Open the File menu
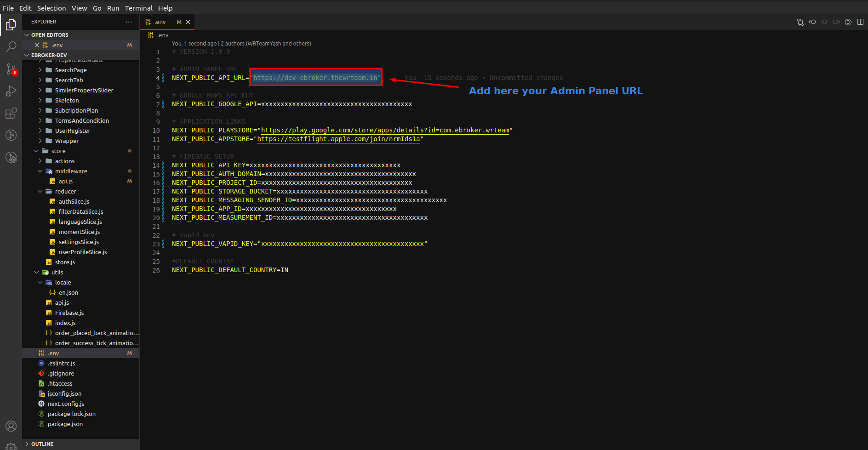 [8, 8]
